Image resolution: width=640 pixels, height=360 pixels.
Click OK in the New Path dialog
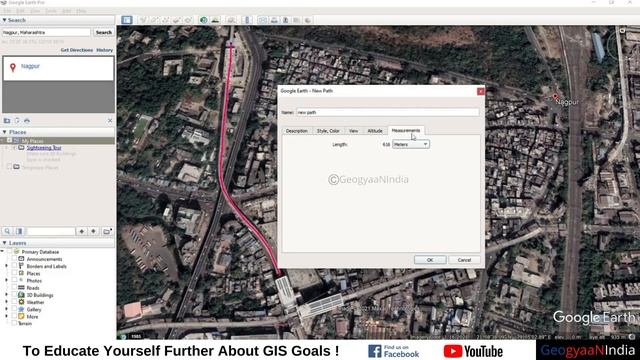(430, 260)
